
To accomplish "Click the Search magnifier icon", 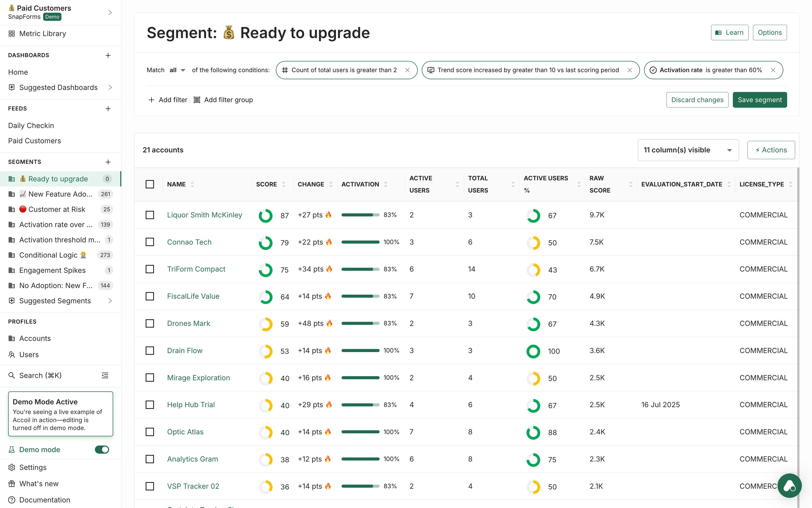I will 12,375.
